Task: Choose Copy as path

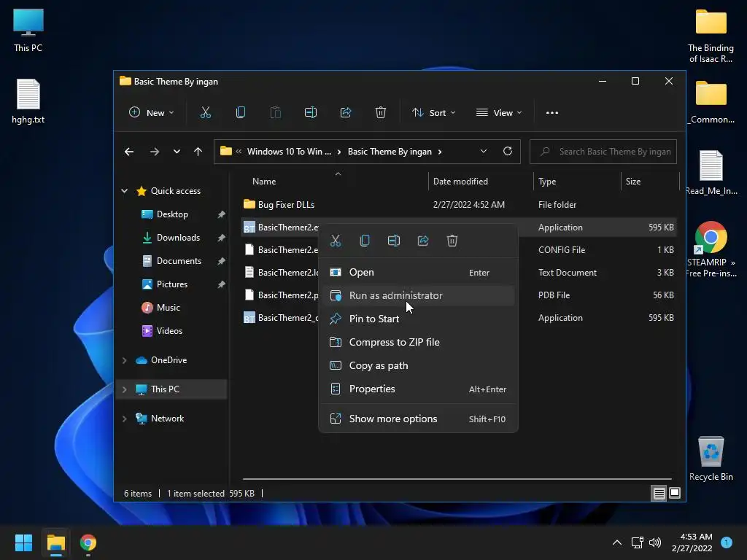Action: tap(418, 366)
